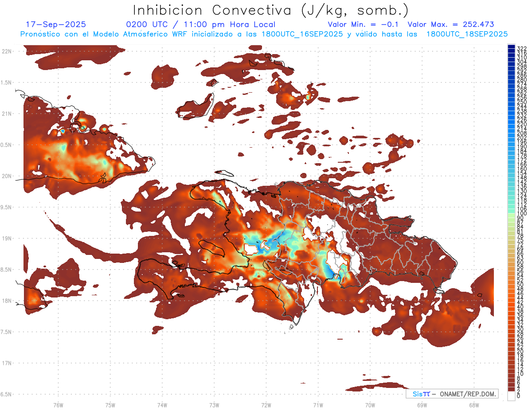Click the '21N' latitude label
Screen dimensions: 532x411
point(6,114)
